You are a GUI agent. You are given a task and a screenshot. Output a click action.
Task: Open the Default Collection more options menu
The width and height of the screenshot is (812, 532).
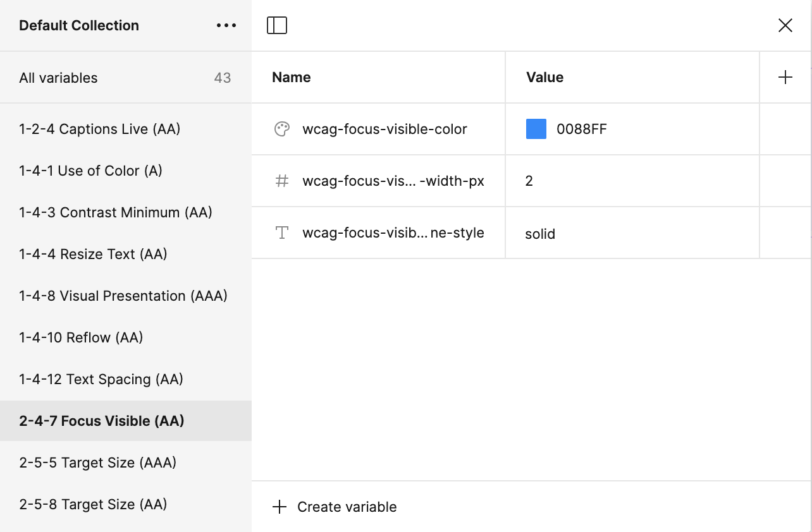(x=226, y=26)
